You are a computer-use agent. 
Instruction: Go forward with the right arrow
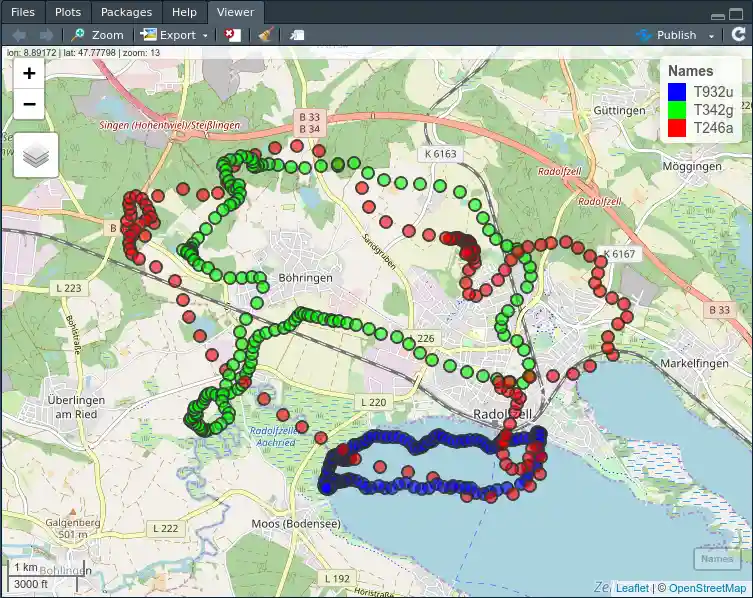coord(45,35)
